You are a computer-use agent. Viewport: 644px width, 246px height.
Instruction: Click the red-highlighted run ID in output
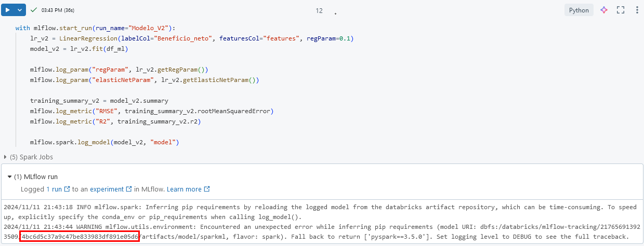pyautogui.click(x=80, y=237)
